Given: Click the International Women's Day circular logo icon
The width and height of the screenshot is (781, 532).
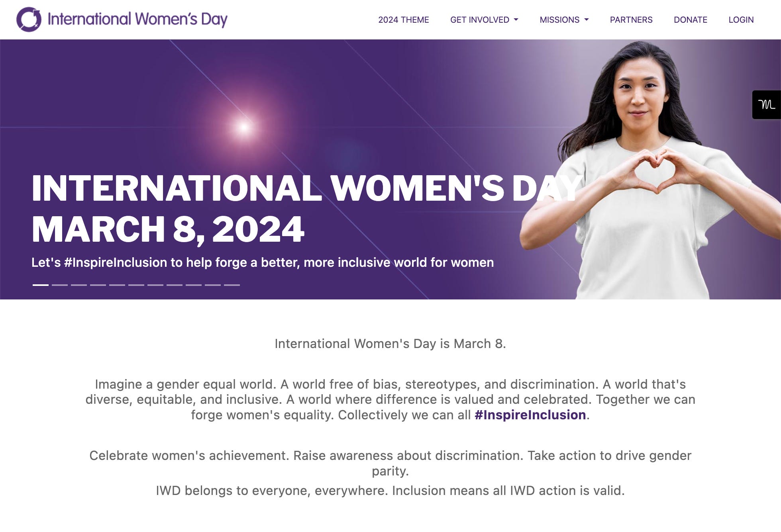Looking at the screenshot, I should tap(29, 20).
